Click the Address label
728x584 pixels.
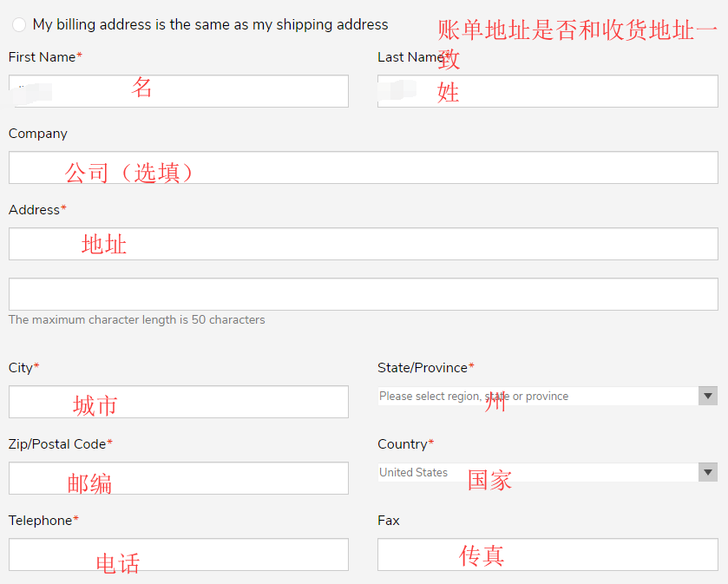37,210
